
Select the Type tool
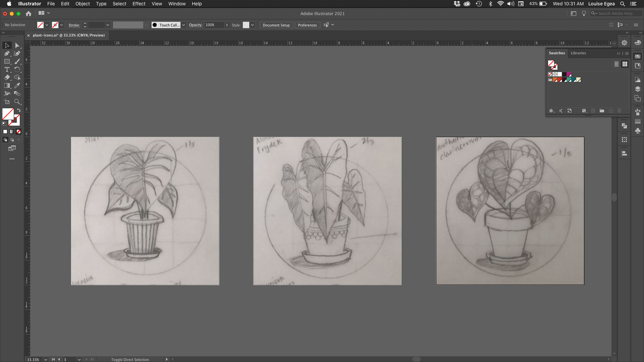(7, 70)
